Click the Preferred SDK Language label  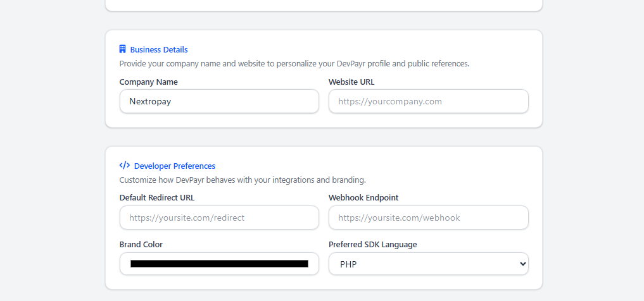(372, 245)
